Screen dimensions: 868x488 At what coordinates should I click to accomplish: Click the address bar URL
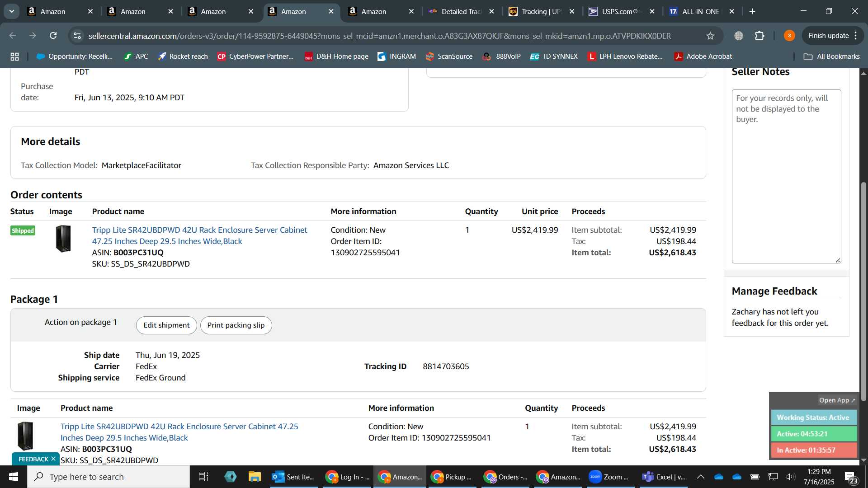tap(380, 36)
